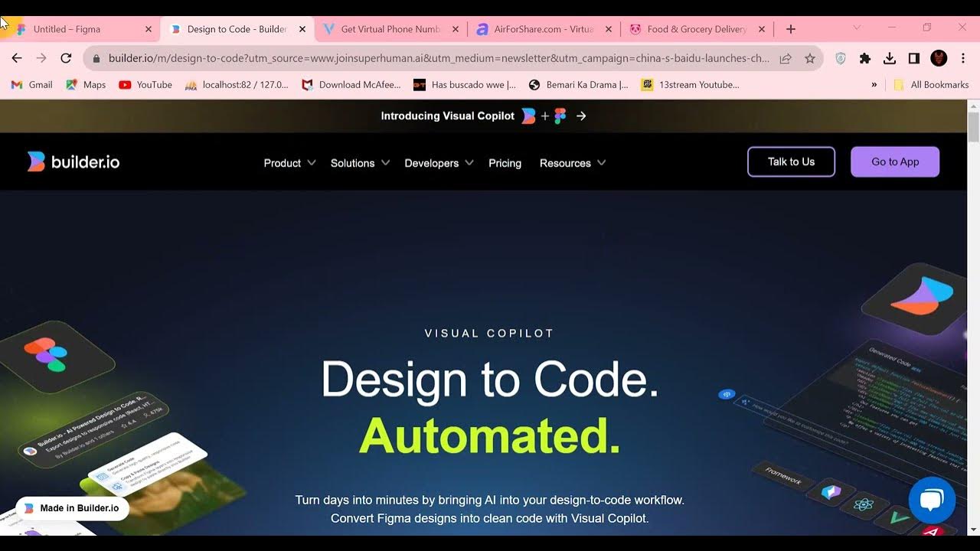The width and height of the screenshot is (980, 551).
Task: Click the scrollbar down arrow
Action: (x=974, y=530)
